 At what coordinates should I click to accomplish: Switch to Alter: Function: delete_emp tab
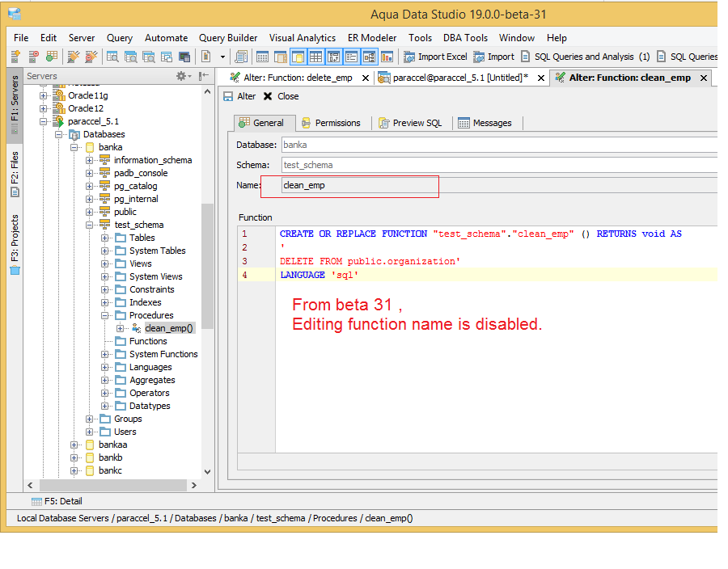[x=298, y=78]
